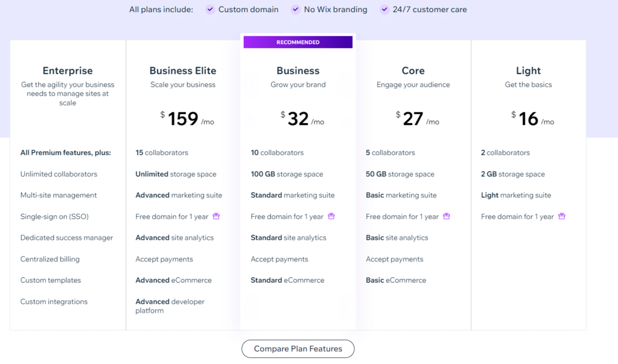Viewport: 618px width, 364px height.
Task: Open Compare Plan Features
Action: (298, 349)
